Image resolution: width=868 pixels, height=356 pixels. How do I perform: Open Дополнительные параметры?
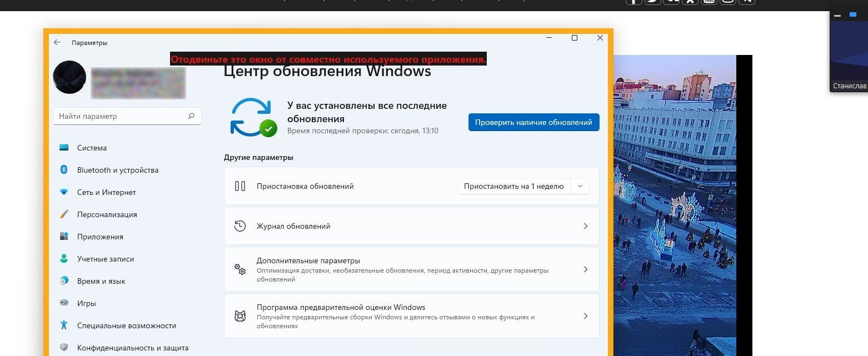(411, 269)
